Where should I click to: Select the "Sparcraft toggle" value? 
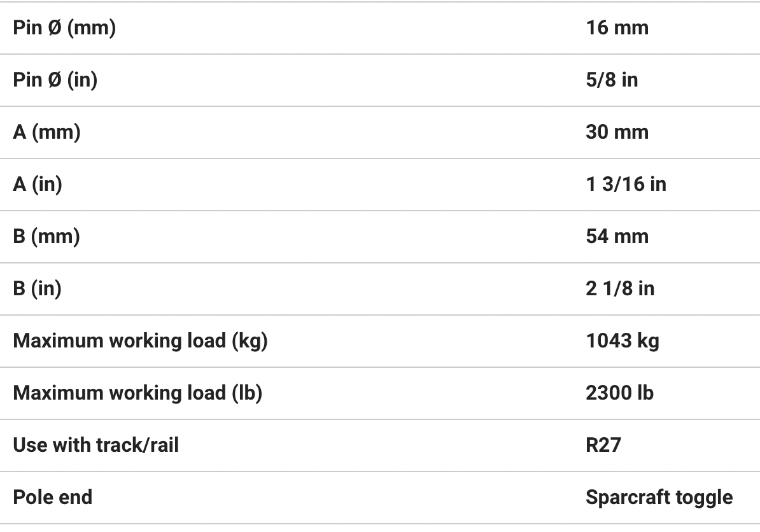pyautogui.click(x=659, y=498)
